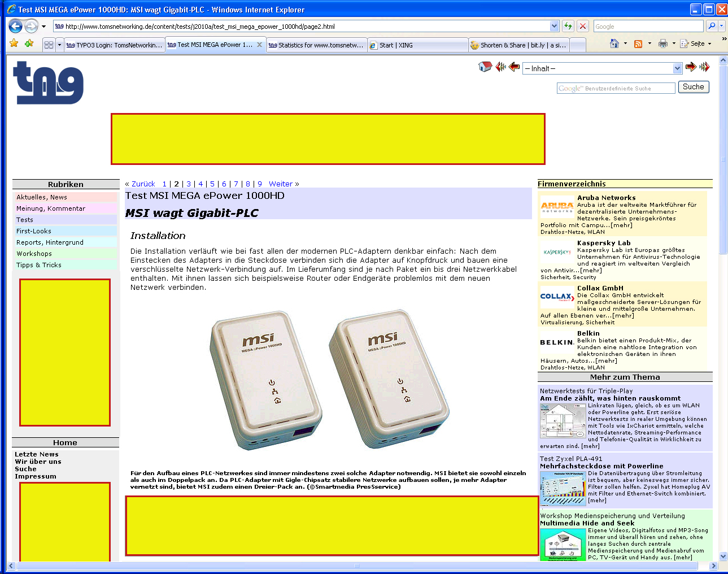Click the browser Forward arrow button

click(31, 26)
